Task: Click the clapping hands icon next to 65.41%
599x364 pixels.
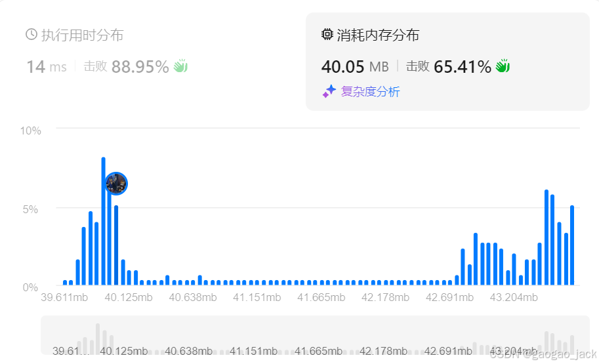Action: coord(503,66)
